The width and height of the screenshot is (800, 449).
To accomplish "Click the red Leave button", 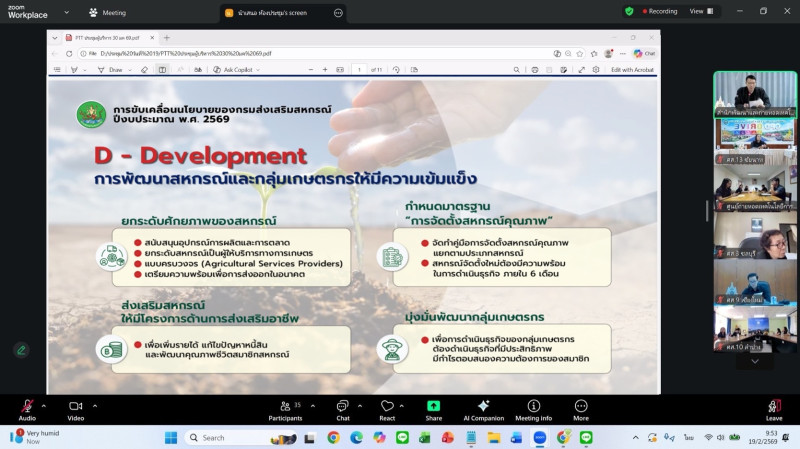I will tap(773, 406).
